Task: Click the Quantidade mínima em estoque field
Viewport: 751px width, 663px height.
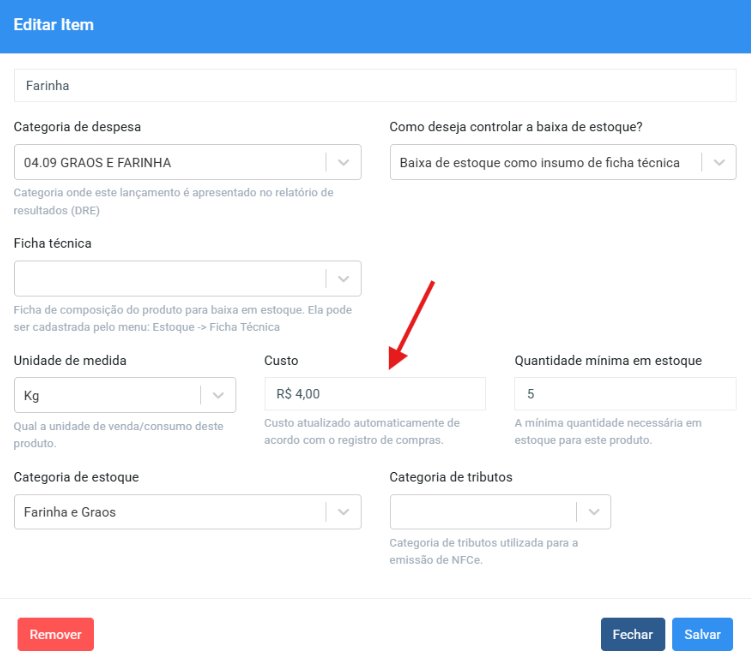Action: click(625, 394)
